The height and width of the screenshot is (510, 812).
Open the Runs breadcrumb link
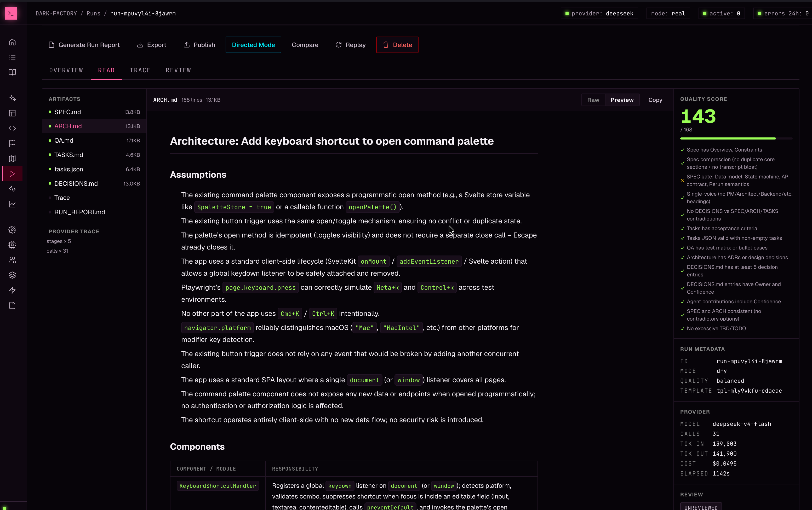coord(93,14)
